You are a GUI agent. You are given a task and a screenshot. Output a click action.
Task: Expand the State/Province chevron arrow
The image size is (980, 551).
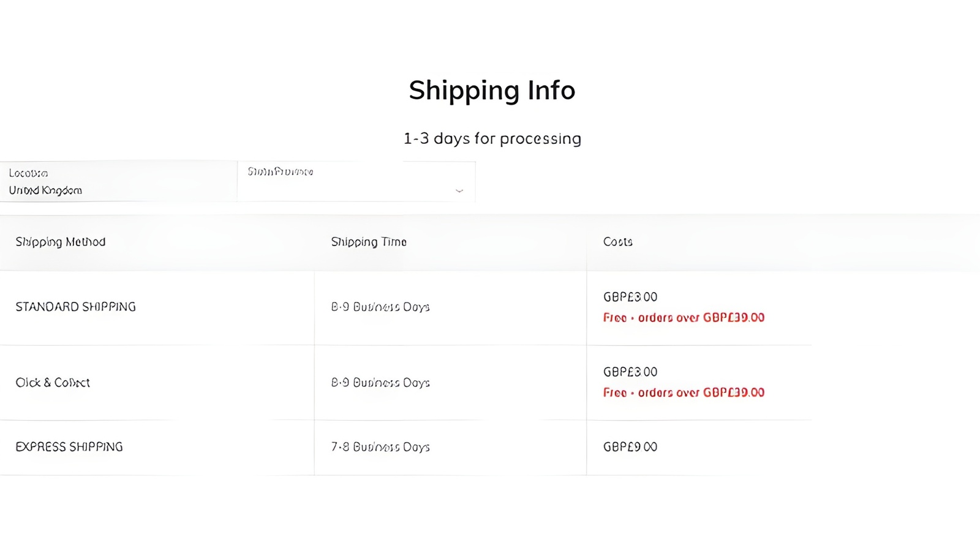[459, 191]
